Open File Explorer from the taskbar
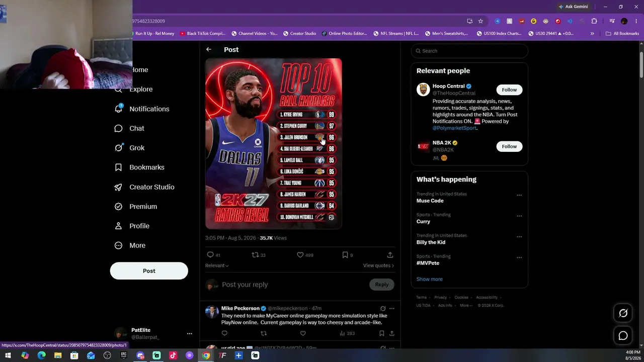The height and width of the screenshot is (362, 644). (58, 355)
